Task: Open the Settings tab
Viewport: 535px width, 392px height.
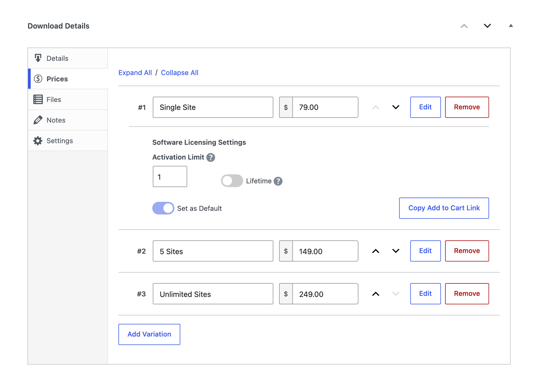Action: 68,141
